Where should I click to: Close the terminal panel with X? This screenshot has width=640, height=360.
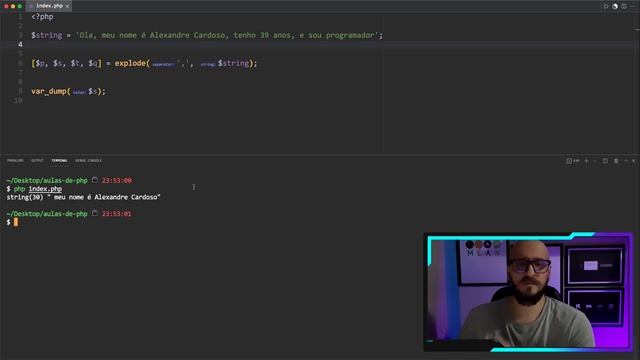(633, 161)
